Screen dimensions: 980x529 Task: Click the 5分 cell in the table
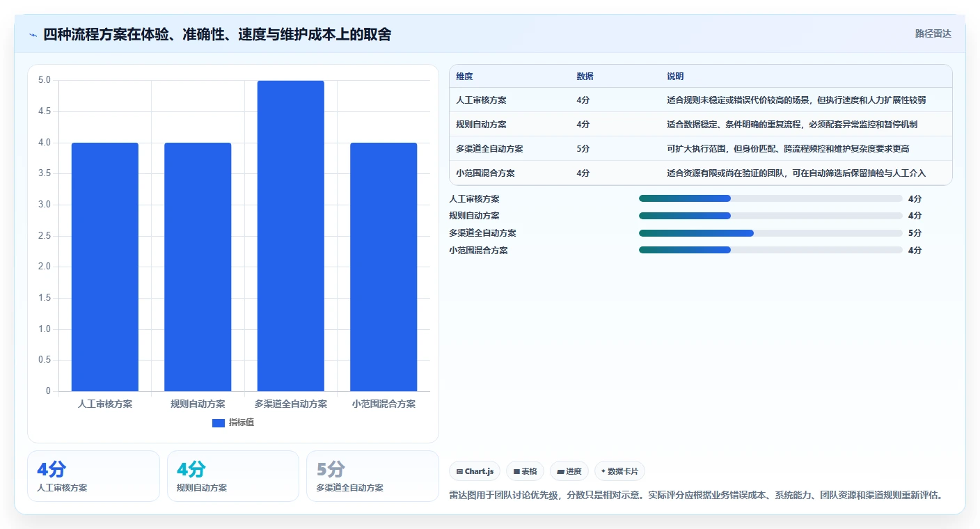[x=583, y=149]
